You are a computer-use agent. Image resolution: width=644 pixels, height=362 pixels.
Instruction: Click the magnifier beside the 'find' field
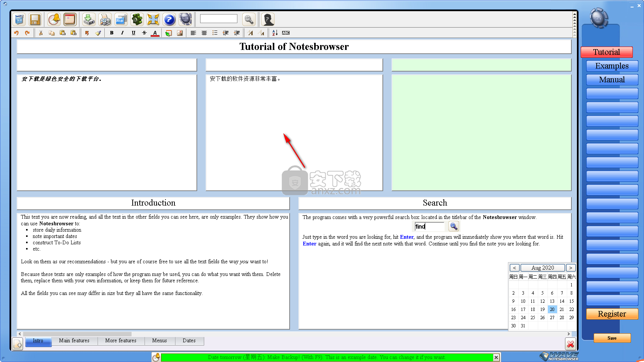pyautogui.click(x=454, y=226)
